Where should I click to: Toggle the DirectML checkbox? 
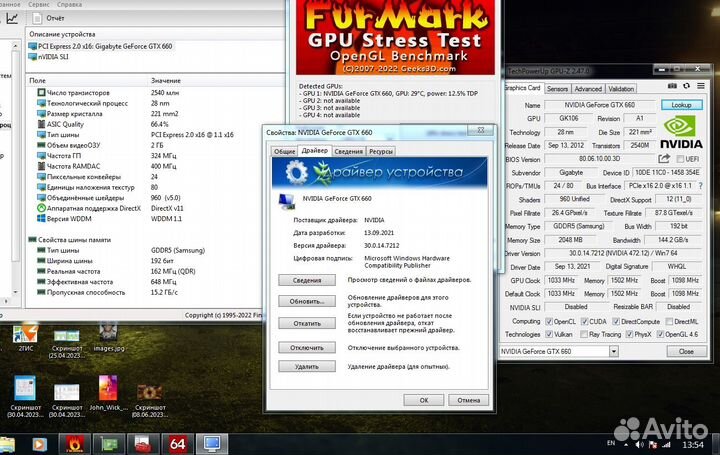point(669,321)
